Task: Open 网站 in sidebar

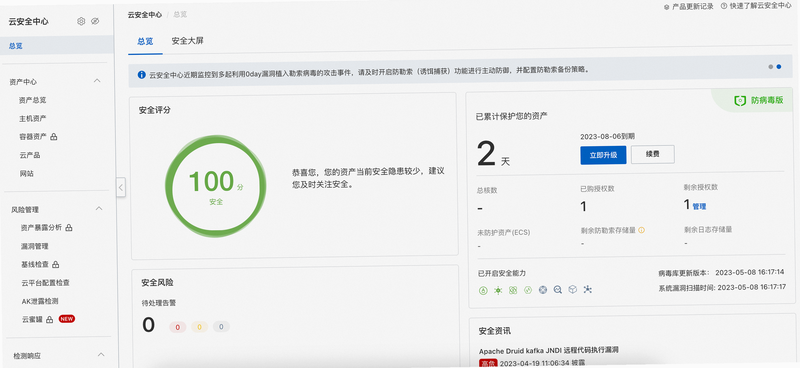Action: [x=27, y=174]
